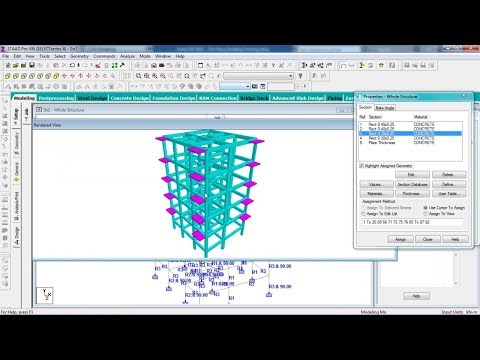Click the XYZ axis orientation icon
Image resolution: width=480 pixels, height=360 pixels.
point(45,295)
